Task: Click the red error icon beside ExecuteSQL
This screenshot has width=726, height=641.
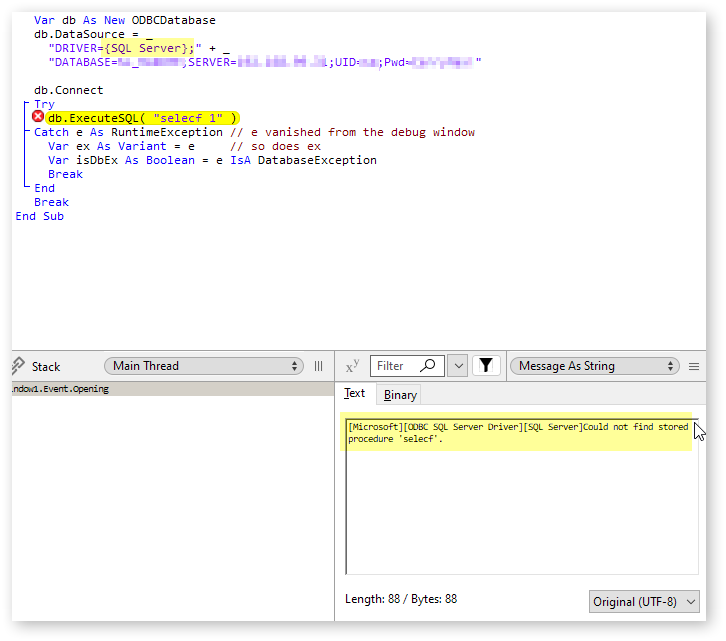Action: click(x=38, y=118)
